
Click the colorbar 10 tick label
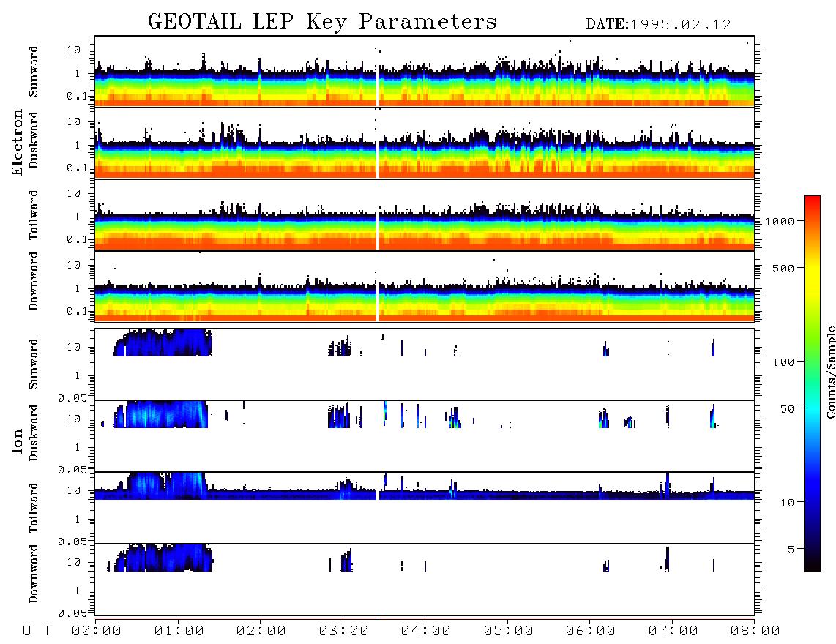coord(787,502)
